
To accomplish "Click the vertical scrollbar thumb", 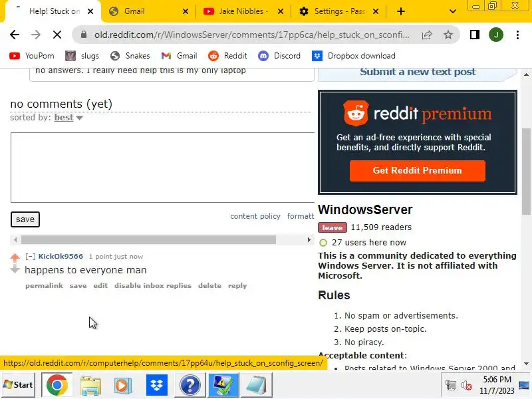I will pyautogui.click(x=526, y=172).
